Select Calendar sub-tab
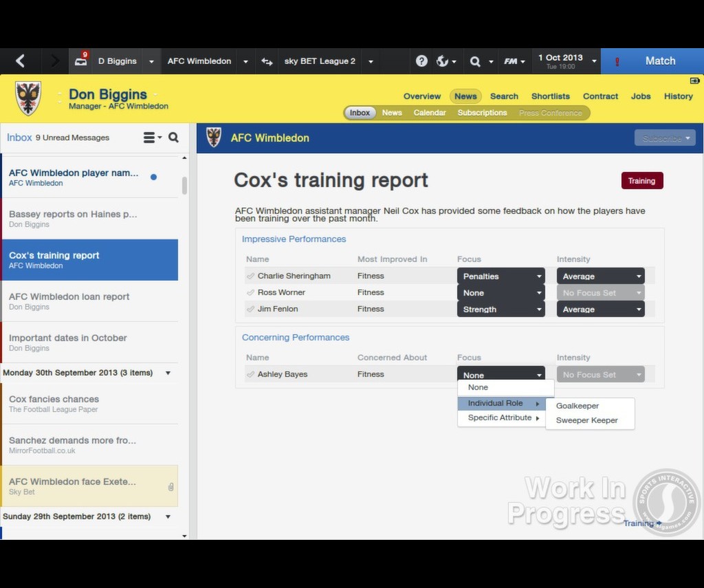The width and height of the screenshot is (704, 588). (x=429, y=113)
